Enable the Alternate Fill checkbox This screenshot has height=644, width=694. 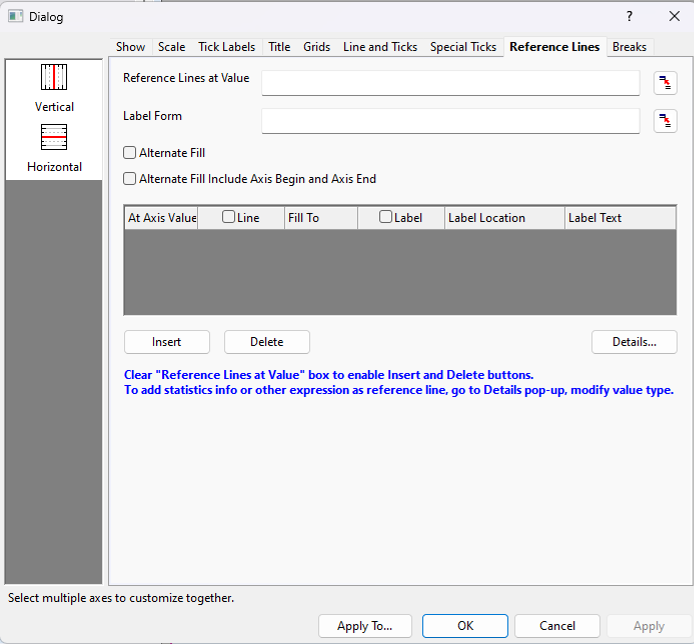[x=129, y=153]
